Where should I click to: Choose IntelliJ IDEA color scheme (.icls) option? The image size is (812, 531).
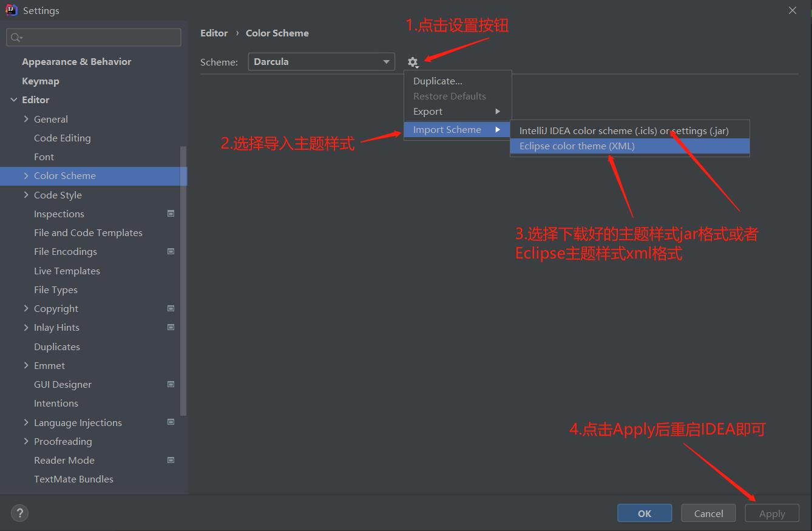[629, 130]
